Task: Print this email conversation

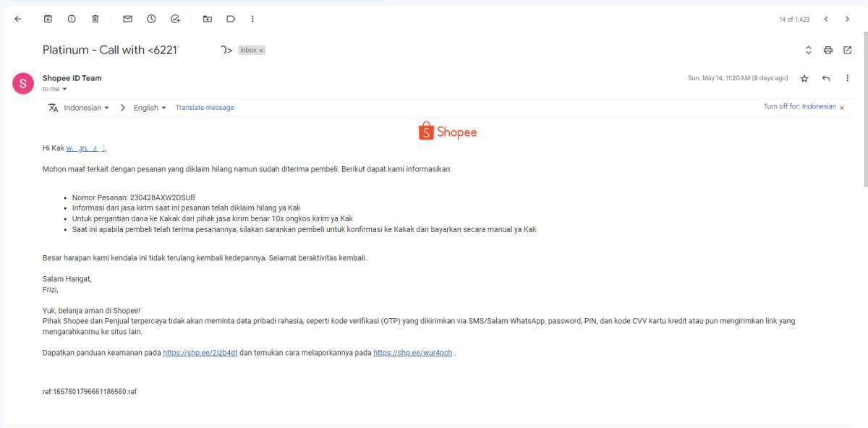Action: pyautogui.click(x=828, y=50)
